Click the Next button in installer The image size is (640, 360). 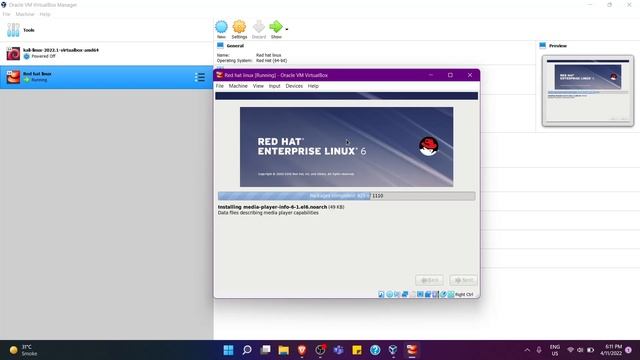click(x=463, y=280)
